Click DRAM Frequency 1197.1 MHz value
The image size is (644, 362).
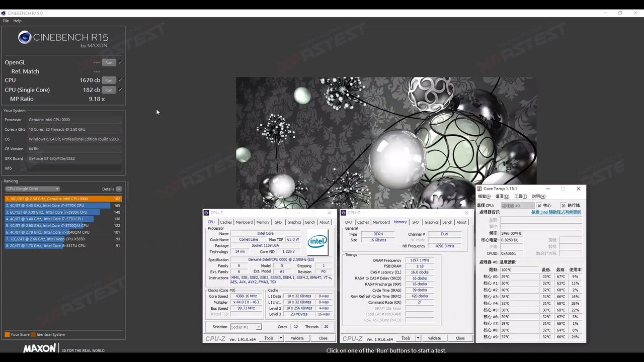419,260
